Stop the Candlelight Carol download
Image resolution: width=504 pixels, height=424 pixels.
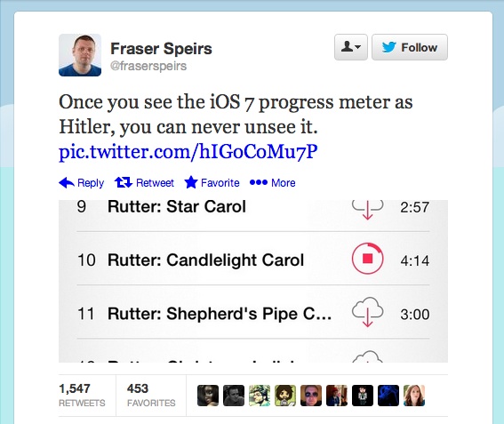367,259
